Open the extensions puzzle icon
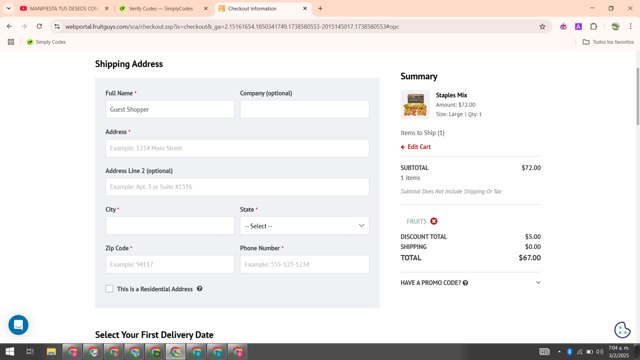Screen dimensions: 640x360 click(593, 27)
